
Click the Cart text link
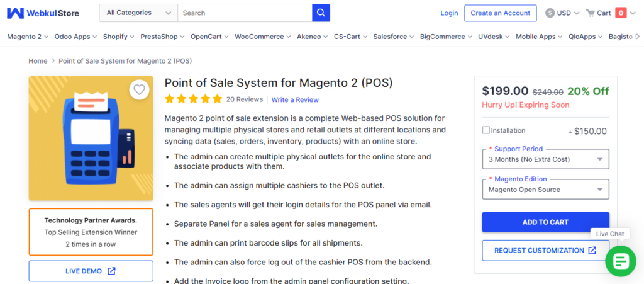pos(604,13)
